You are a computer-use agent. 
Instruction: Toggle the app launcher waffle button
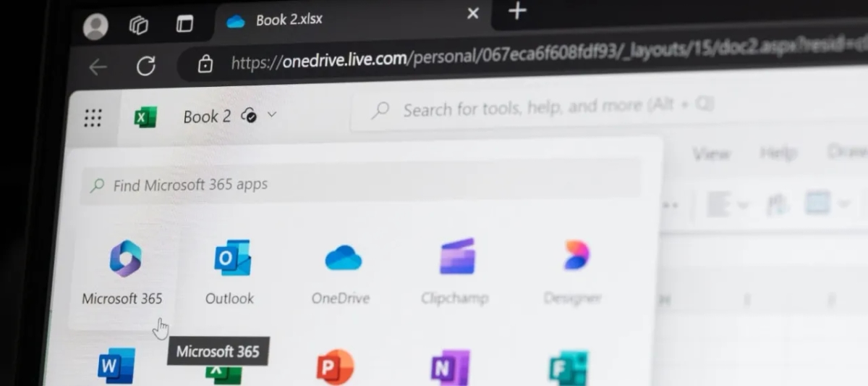coord(93,117)
